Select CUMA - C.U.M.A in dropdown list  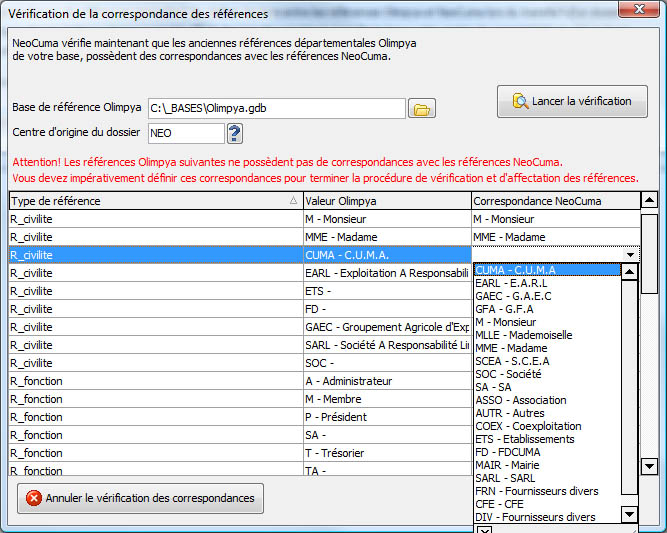click(547, 270)
